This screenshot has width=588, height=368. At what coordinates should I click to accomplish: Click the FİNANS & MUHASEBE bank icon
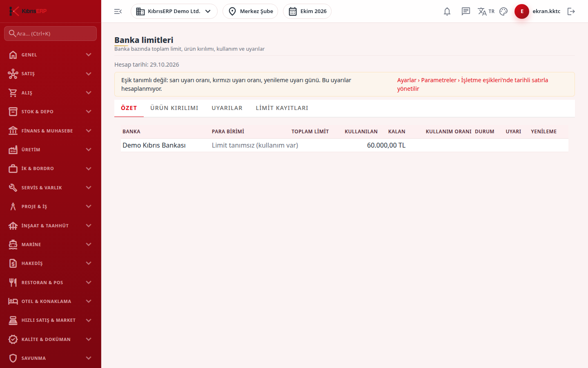coord(13,131)
